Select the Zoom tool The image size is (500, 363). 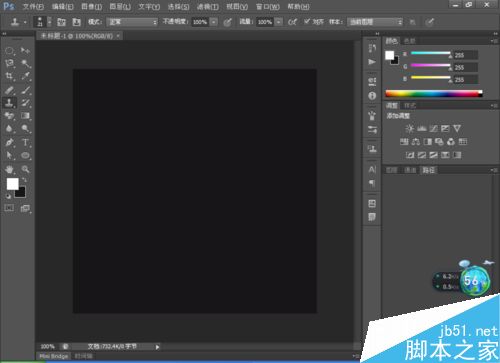pos(25,169)
